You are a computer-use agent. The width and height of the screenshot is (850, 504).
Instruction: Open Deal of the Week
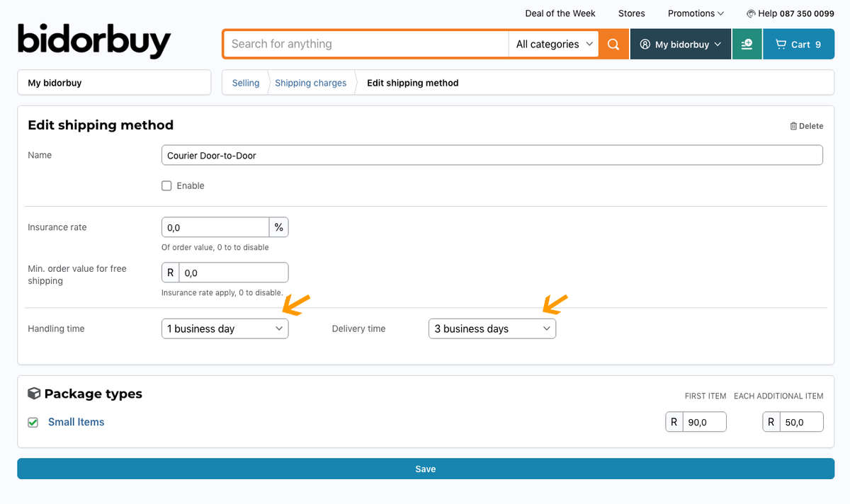(x=560, y=13)
